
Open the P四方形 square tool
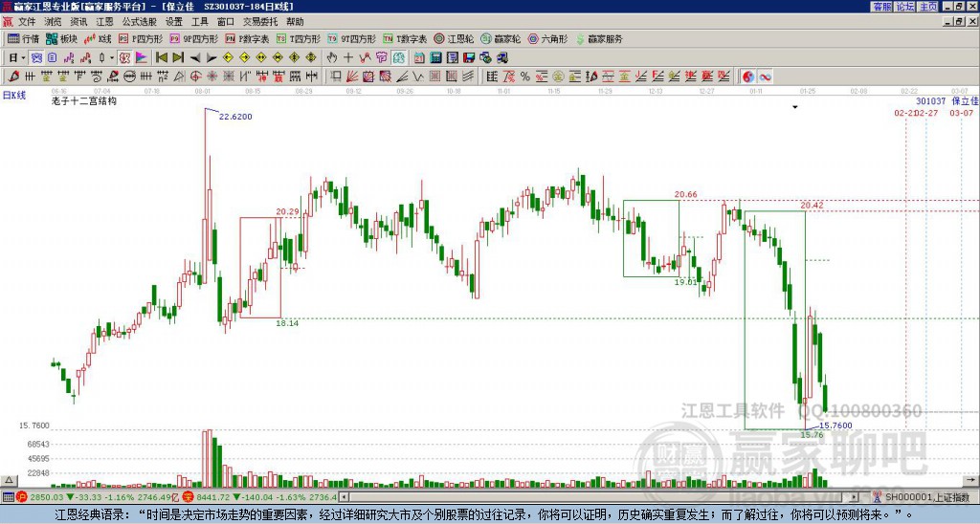click(x=141, y=38)
